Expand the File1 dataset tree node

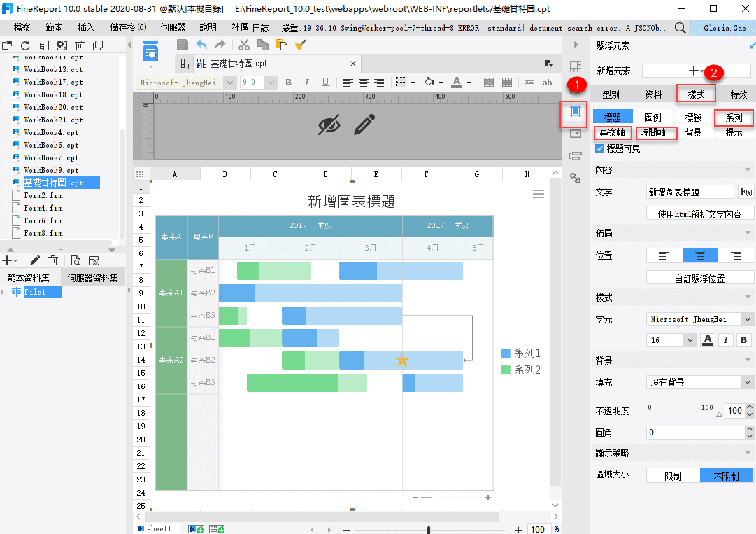3,292
